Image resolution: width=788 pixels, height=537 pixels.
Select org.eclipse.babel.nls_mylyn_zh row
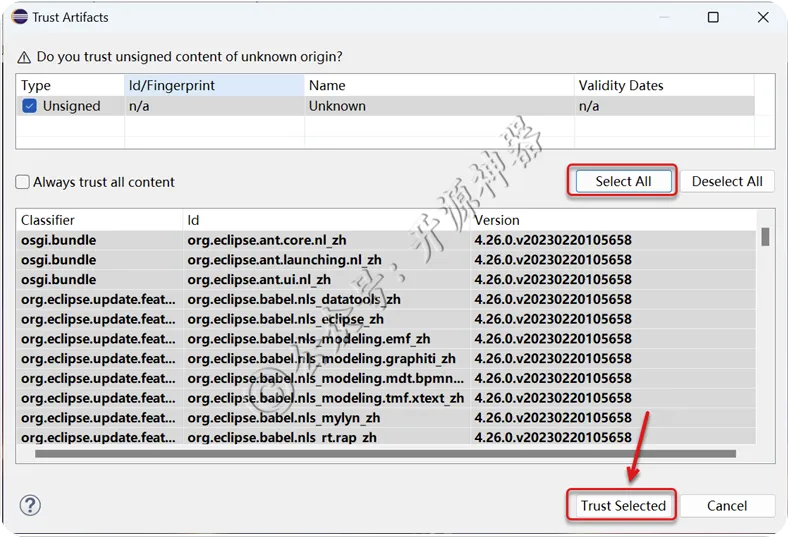click(x=385, y=418)
